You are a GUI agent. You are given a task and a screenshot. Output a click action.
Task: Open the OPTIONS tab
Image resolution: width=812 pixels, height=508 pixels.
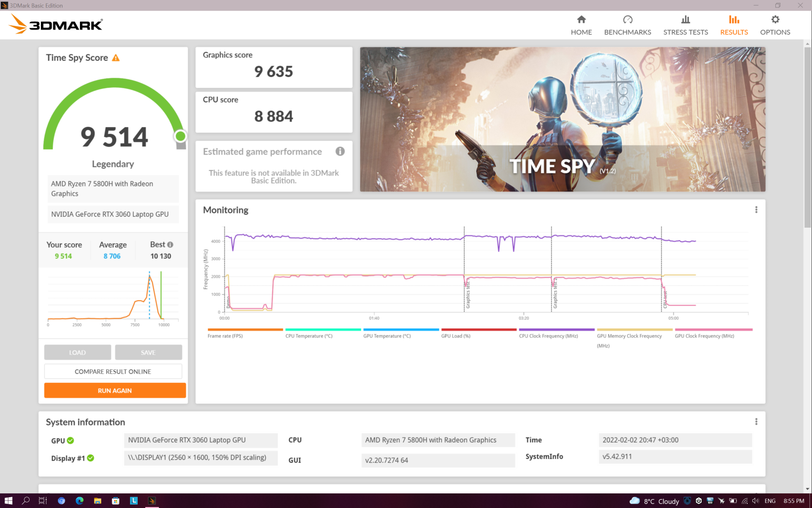pyautogui.click(x=775, y=25)
